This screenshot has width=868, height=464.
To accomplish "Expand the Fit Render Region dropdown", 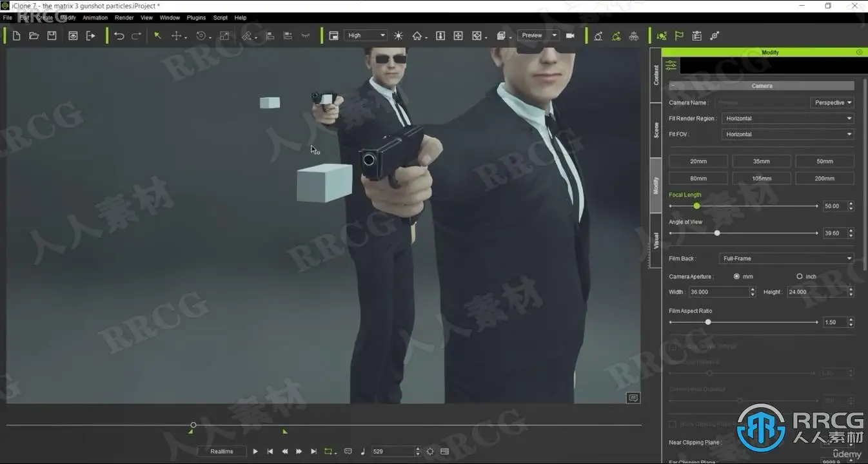I will click(x=787, y=119).
